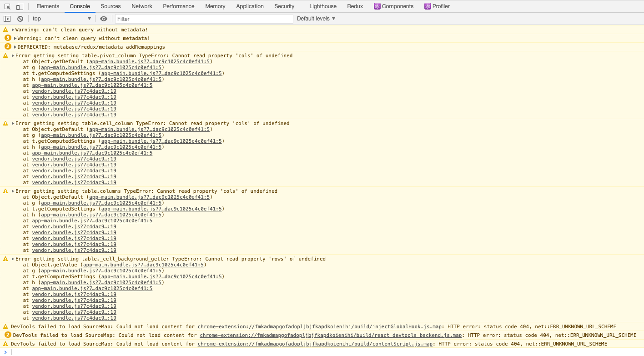Image resolution: width=644 pixels, height=356 pixels.
Task: Open the contentScript.js.map extension link
Action: pyautogui.click(x=315, y=344)
